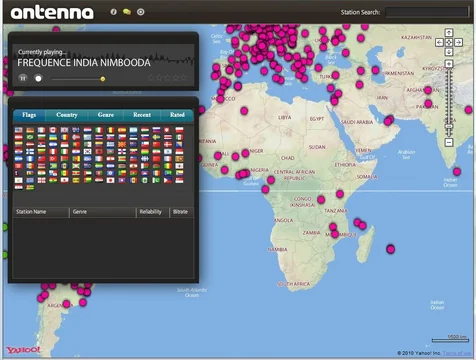Click the map zoom slider handle
Image resolution: width=476 pixels, height=360 pixels.
(449, 127)
